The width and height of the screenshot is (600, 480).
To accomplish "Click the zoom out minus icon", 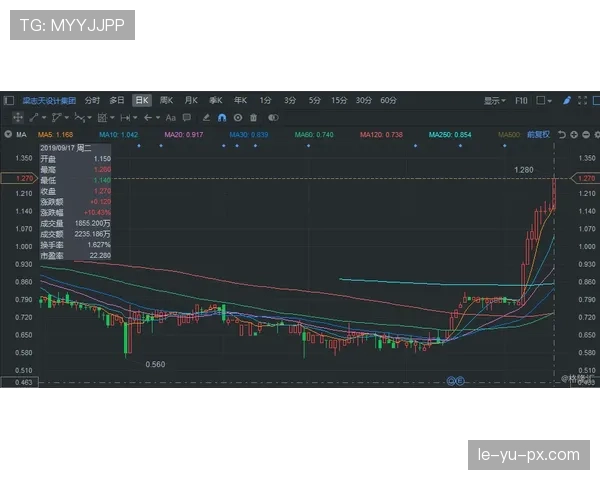I will pyautogui.click(x=585, y=135).
